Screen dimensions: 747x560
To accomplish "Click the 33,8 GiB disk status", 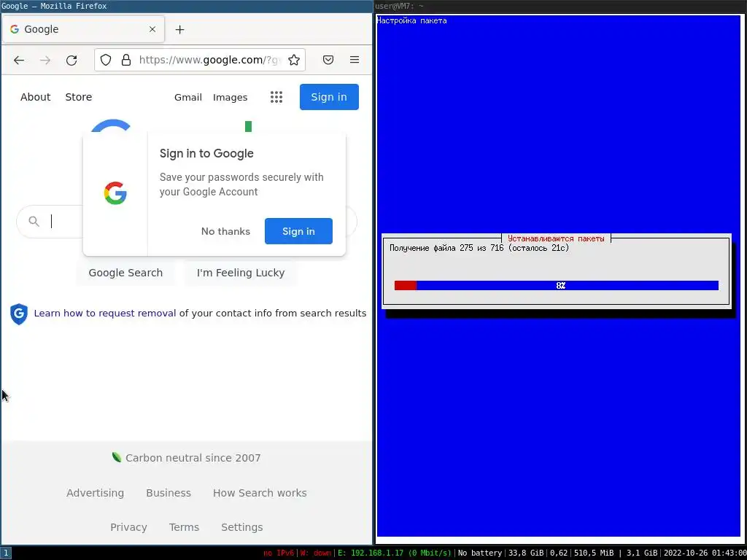I will (x=525, y=553).
